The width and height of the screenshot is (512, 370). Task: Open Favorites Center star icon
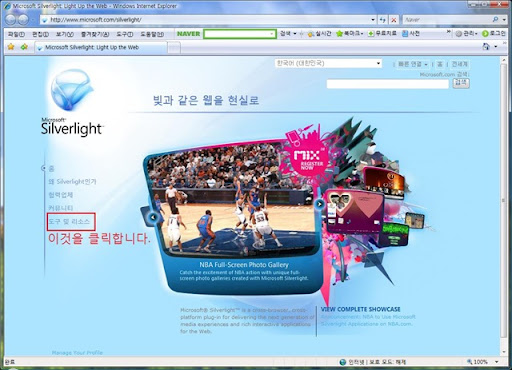click(11, 47)
